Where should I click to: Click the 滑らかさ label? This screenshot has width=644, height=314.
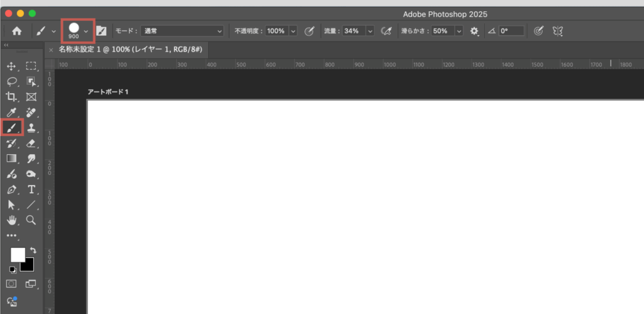(x=414, y=31)
